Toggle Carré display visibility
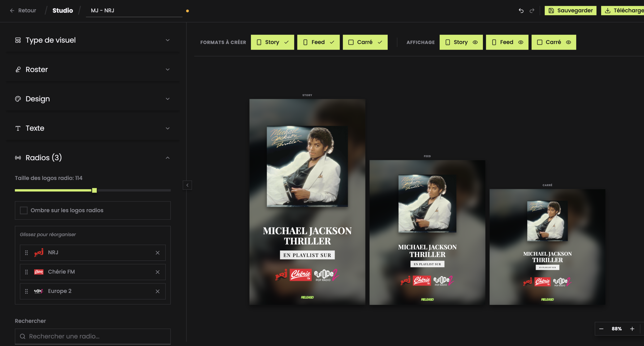The height and width of the screenshot is (346, 644). 554,42
